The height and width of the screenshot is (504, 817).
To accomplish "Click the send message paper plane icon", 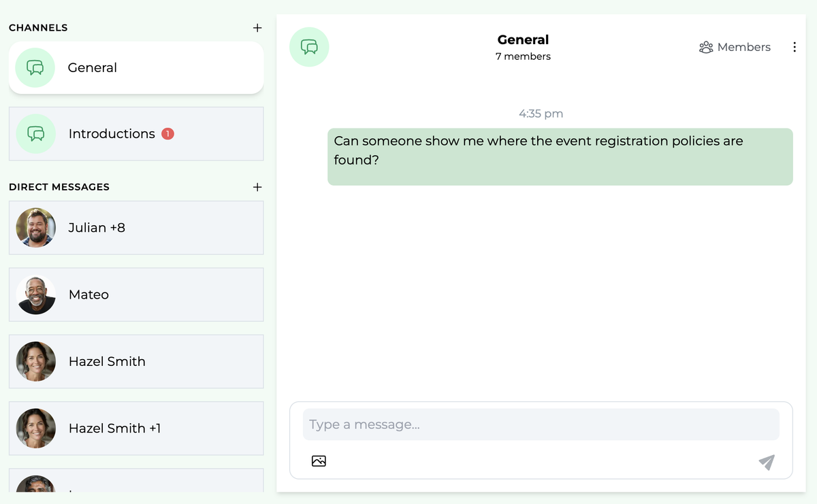I will (766, 462).
